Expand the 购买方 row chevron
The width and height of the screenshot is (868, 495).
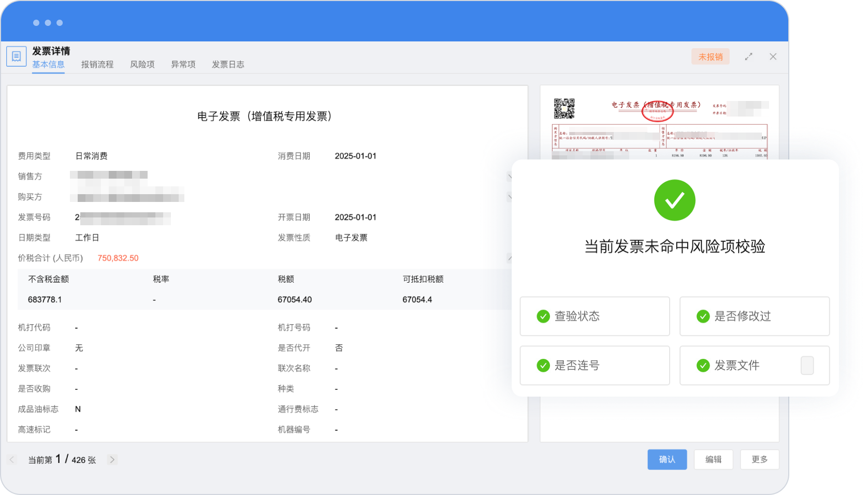pos(510,197)
